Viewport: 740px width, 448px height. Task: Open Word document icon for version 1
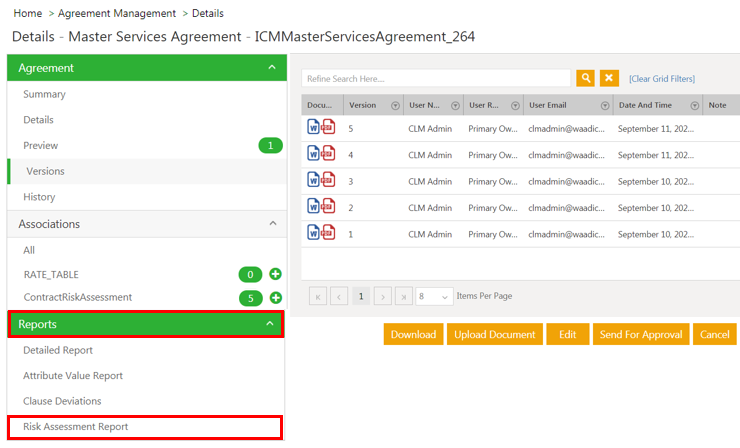point(314,232)
